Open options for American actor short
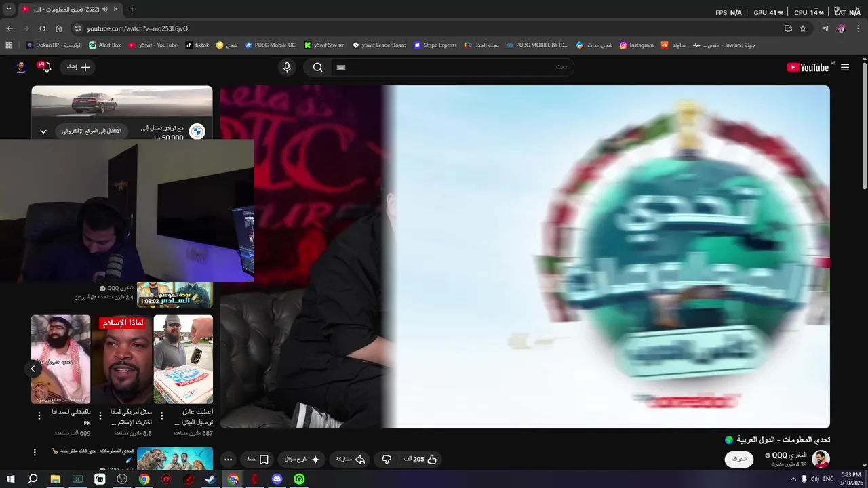868x488 pixels. [x=100, y=415]
